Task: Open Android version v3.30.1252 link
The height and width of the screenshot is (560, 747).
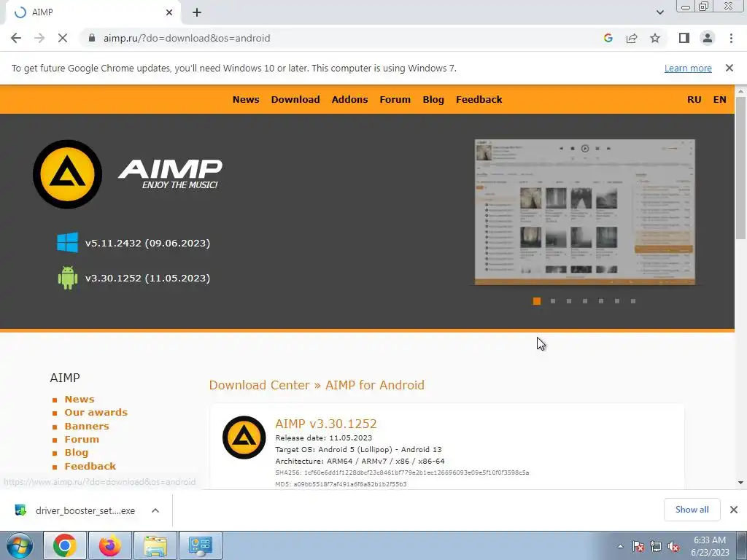Action: (147, 278)
